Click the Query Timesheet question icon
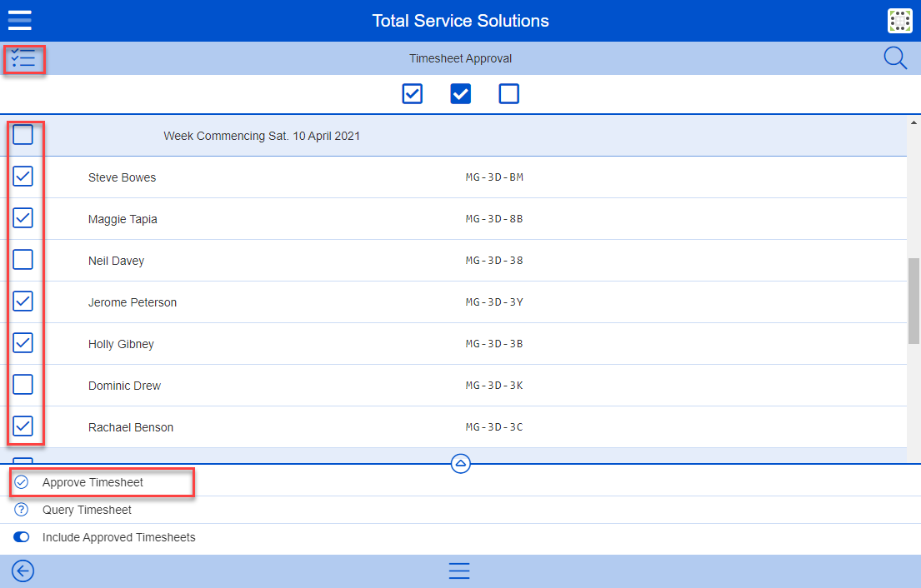Image resolution: width=921 pixels, height=588 pixels. 21,510
